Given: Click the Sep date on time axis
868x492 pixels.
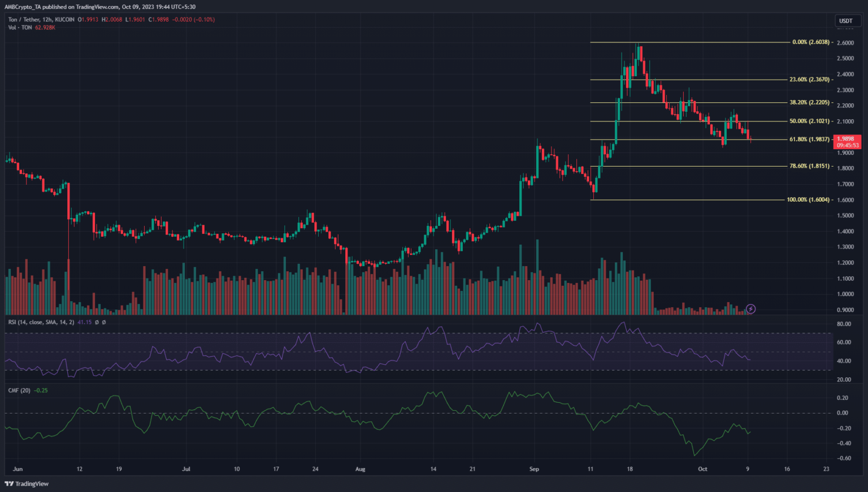Looking at the screenshot, I should pyautogui.click(x=534, y=469).
